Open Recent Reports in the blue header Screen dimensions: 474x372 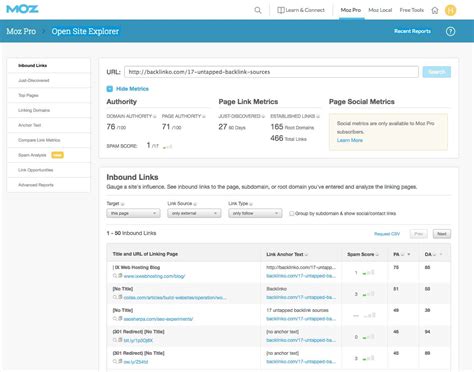[412, 31]
